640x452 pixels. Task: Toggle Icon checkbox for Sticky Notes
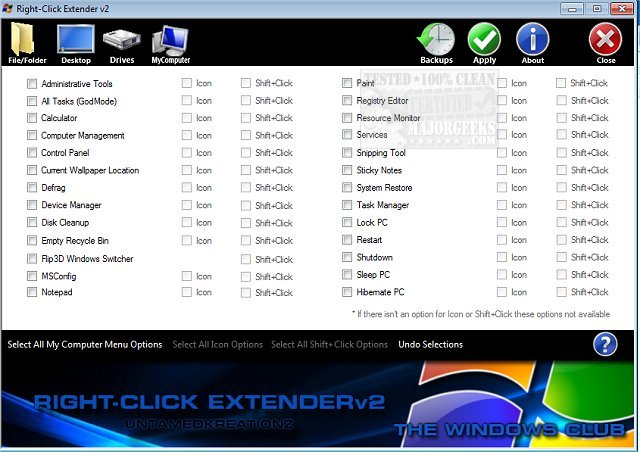[502, 170]
